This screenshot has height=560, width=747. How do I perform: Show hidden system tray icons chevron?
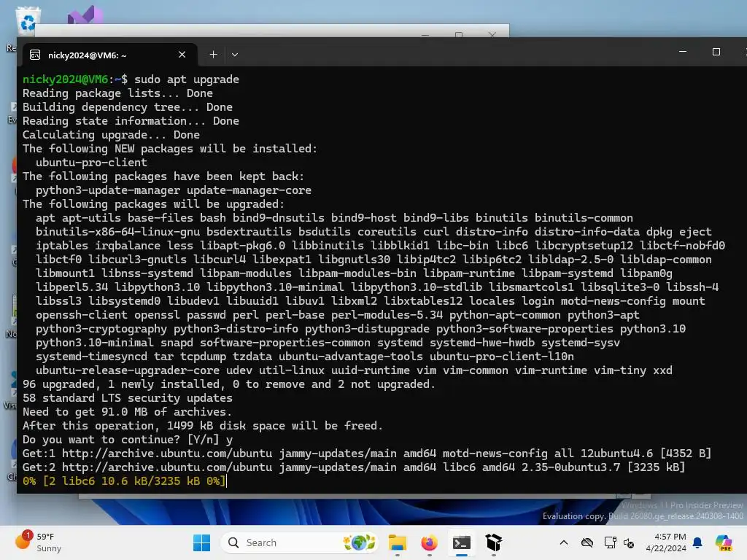click(x=564, y=542)
